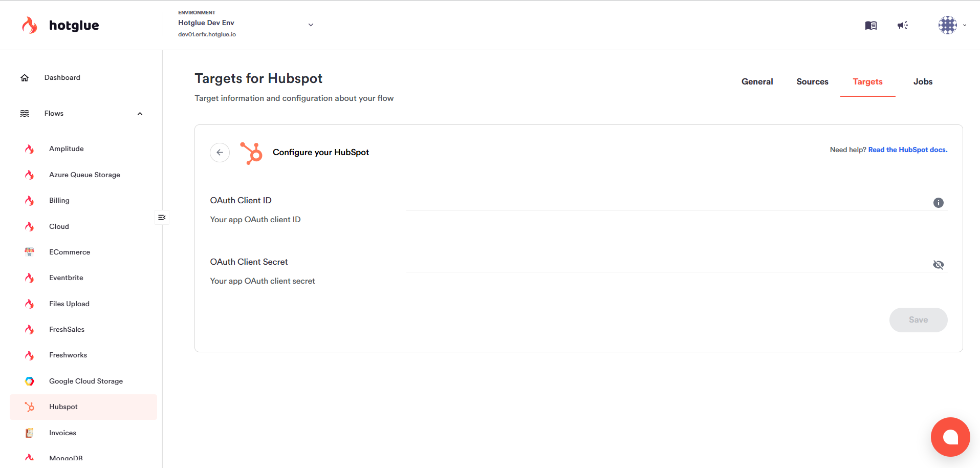Click the Dashboard home icon

click(x=25, y=78)
